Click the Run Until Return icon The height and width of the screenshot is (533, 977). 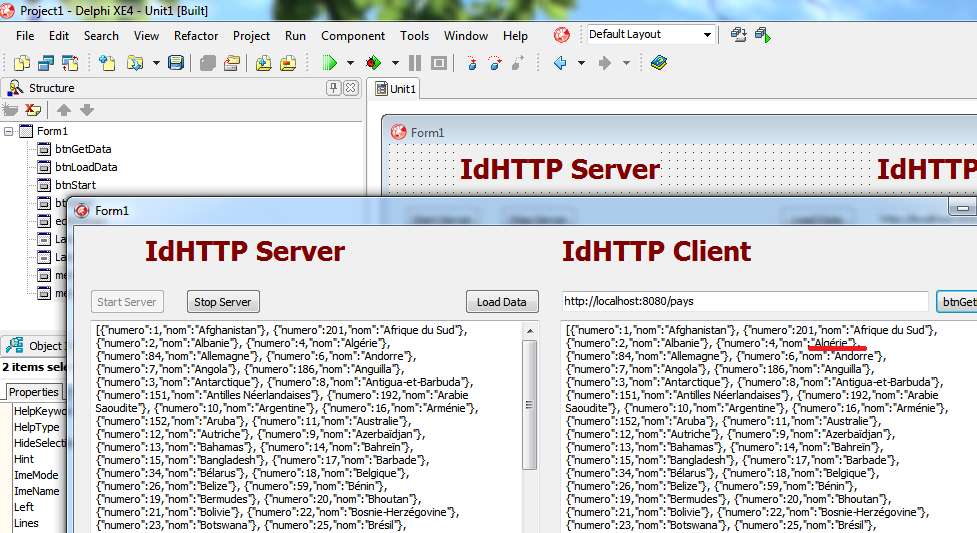pyautogui.click(x=518, y=63)
